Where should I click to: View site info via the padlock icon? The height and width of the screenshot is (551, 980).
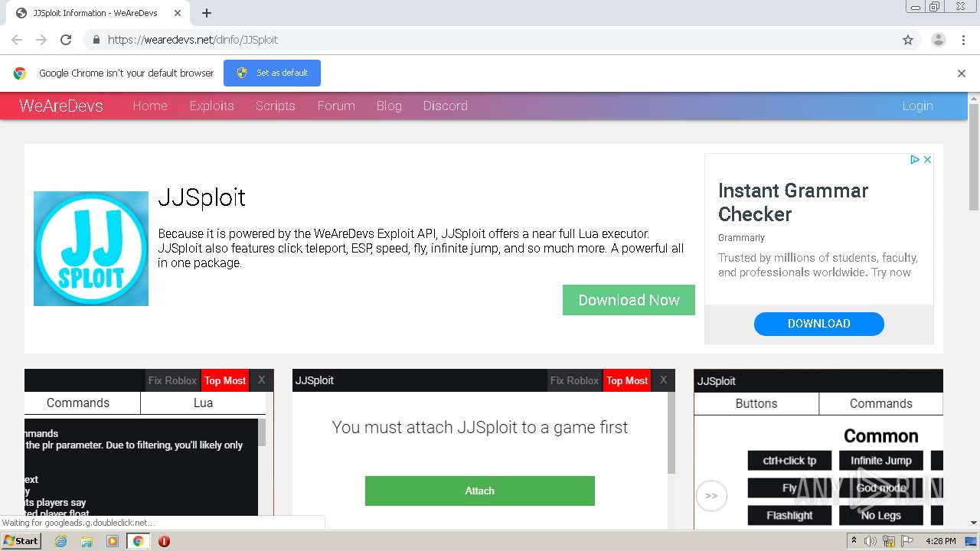96,40
